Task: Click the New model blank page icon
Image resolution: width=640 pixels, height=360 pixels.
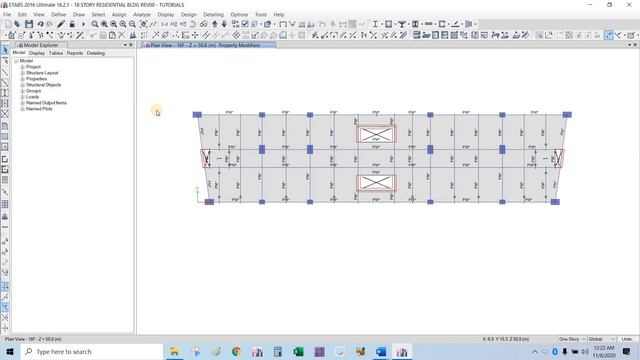Action: (x=8, y=24)
